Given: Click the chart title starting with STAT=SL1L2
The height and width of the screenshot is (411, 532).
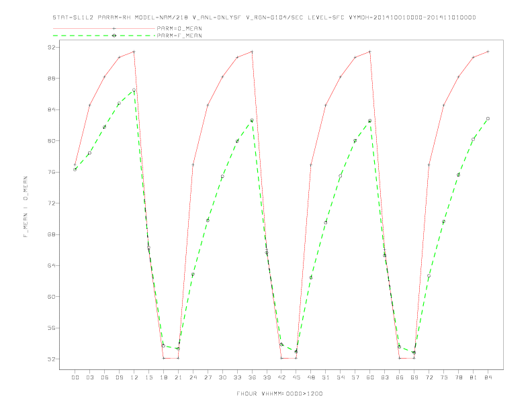Looking at the screenshot, I should pyautogui.click(x=264, y=17).
